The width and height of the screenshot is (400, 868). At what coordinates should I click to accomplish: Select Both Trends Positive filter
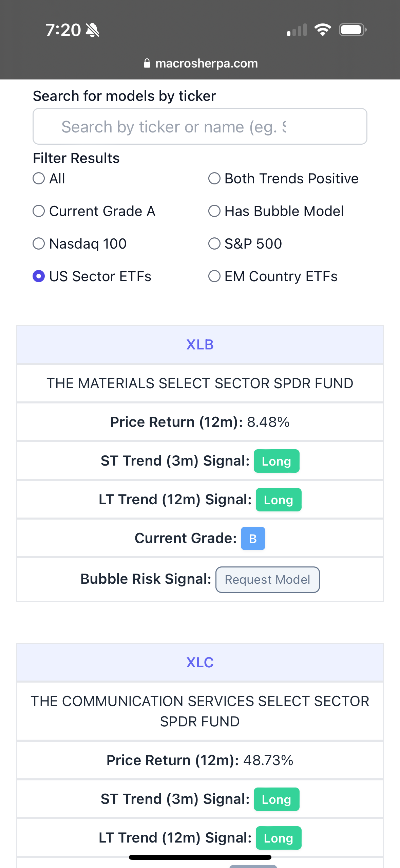click(214, 178)
